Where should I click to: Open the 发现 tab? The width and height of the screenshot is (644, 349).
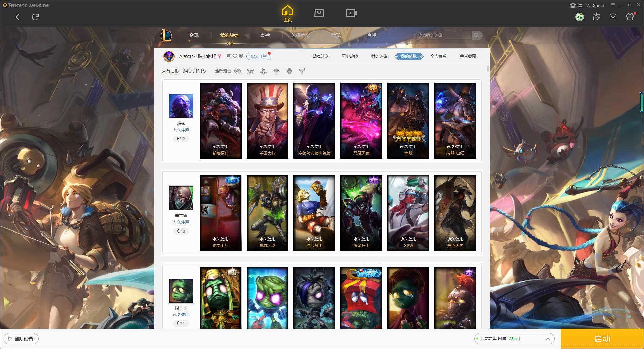(336, 35)
